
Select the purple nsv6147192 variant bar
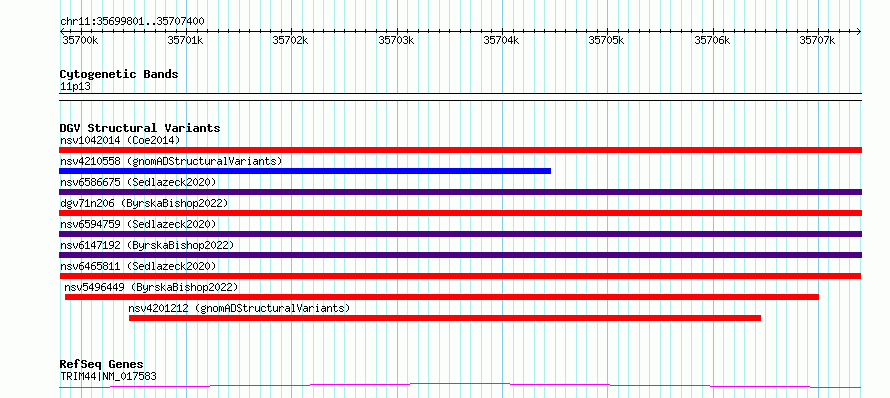(460, 255)
